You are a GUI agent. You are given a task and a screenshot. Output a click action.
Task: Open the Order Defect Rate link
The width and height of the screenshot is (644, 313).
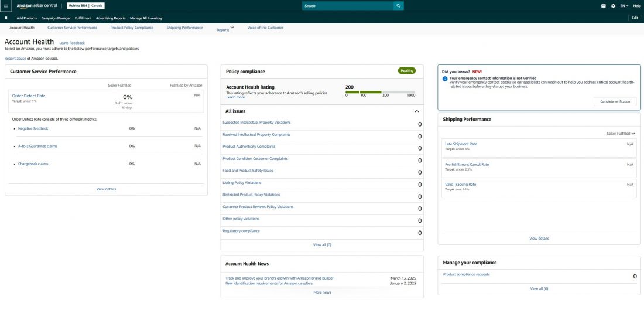pyautogui.click(x=29, y=96)
